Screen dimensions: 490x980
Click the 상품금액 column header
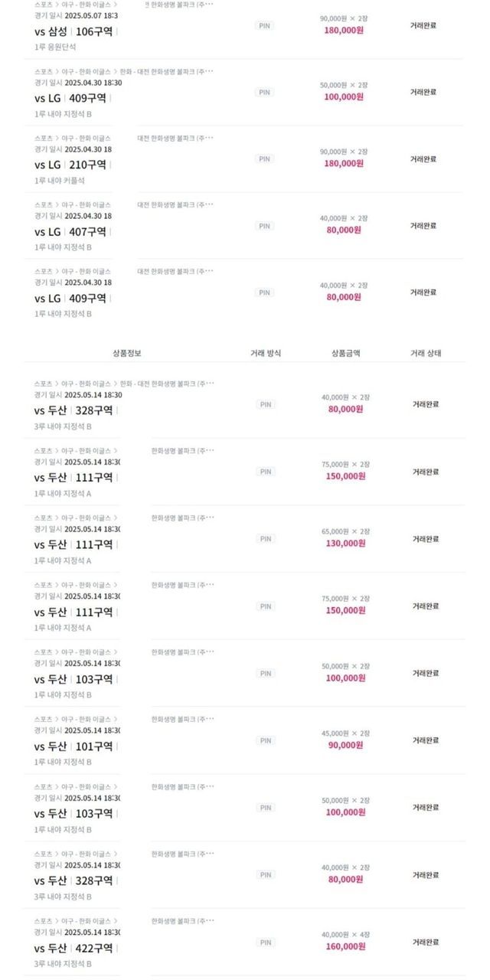346,353
